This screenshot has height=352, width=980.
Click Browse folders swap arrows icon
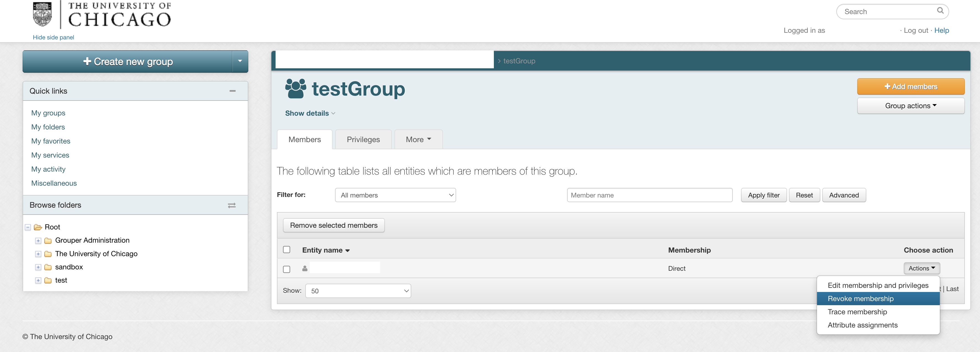pyautogui.click(x=232, y=205)
